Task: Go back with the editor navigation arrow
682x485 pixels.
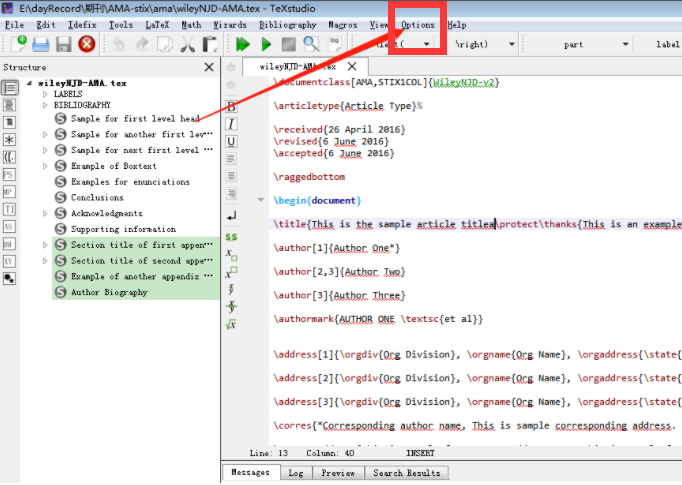Action: click(231, 67)
